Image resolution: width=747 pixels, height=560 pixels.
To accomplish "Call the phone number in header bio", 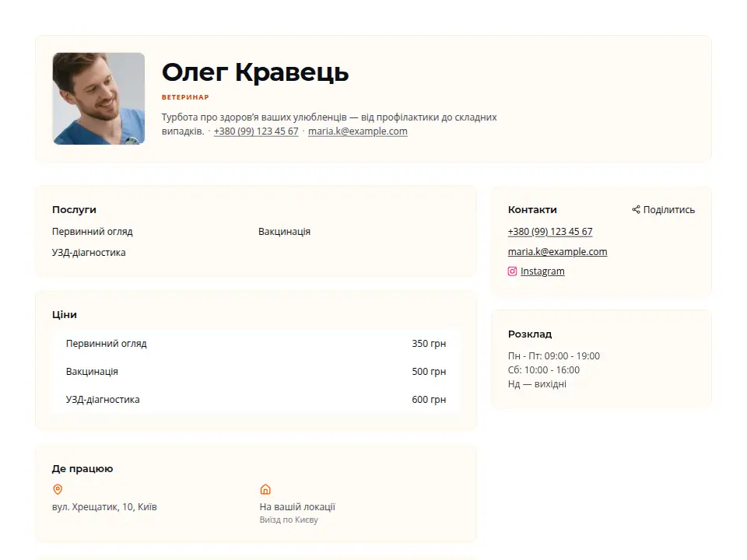I will coord(256,131).
